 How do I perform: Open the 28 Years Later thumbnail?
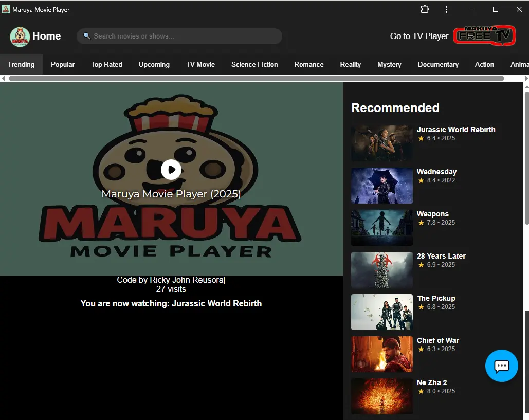[382, 270]
